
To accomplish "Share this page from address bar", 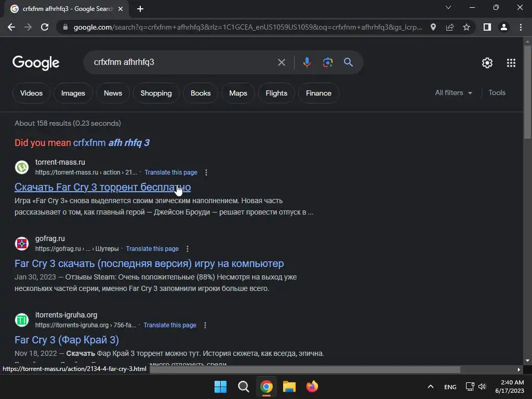I will (x=450, y=27).
